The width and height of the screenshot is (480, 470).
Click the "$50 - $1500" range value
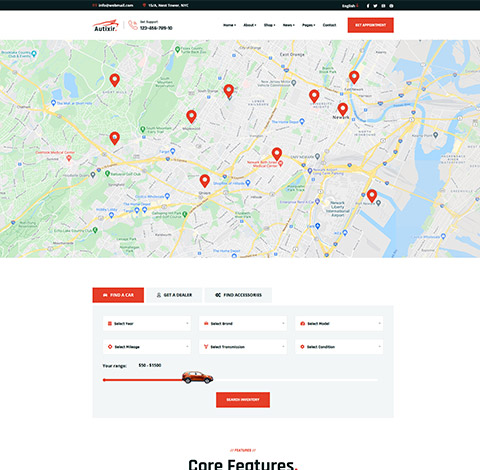click(x=150, y=365)
